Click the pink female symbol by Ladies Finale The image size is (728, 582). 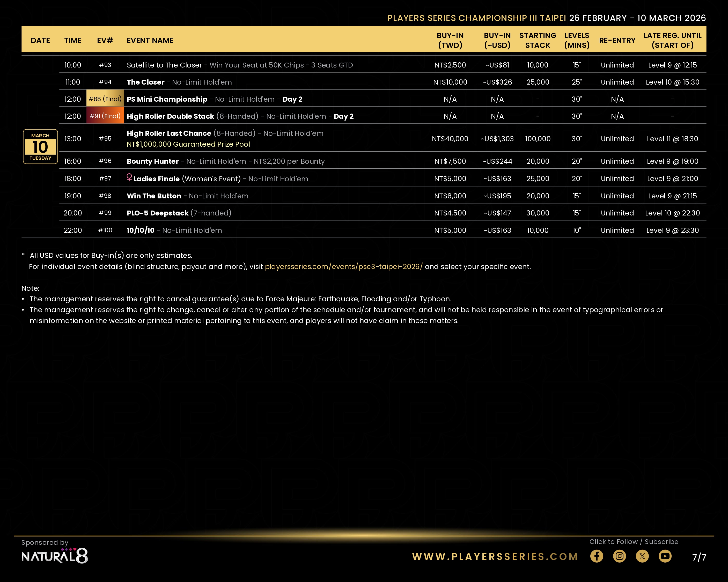(x=129, y=177)
